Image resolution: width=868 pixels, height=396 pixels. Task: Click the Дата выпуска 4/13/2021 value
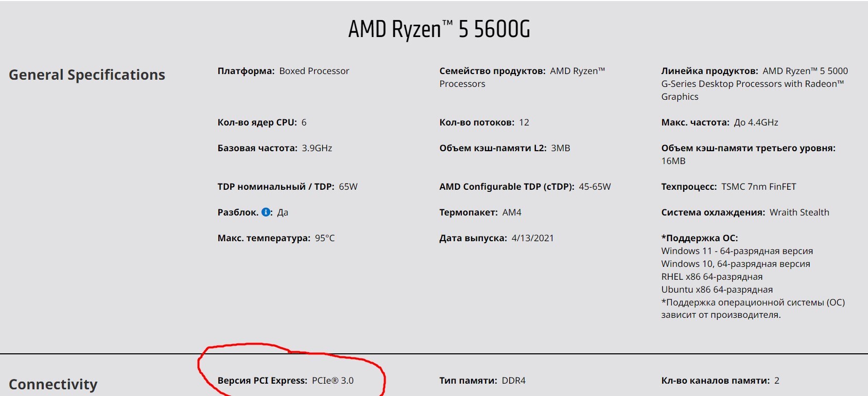[532, 238]
